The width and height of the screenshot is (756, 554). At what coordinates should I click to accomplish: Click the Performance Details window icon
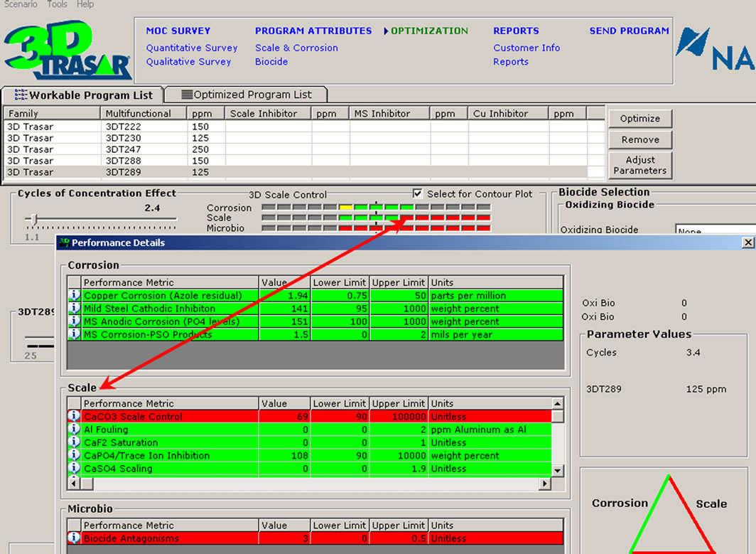point(64,243)
